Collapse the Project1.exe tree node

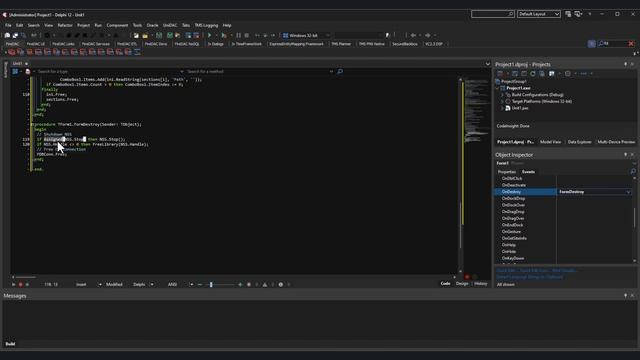click(498, 88)
